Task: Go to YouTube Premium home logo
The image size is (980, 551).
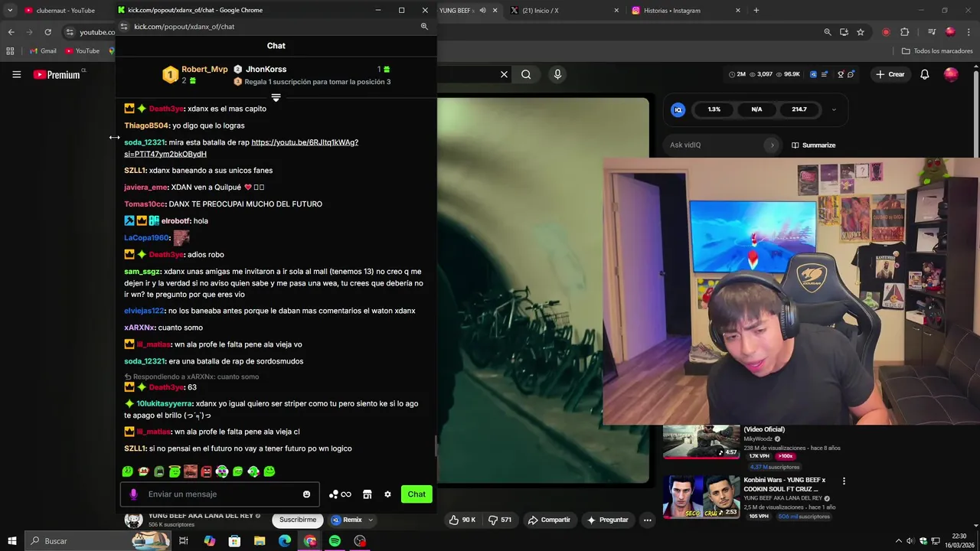Action: tap(57, 74)
